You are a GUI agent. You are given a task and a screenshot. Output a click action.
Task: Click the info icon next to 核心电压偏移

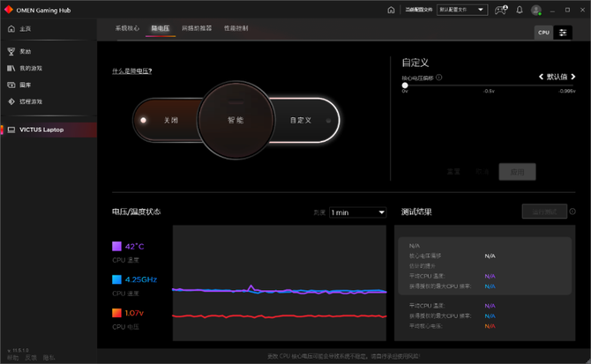pyautogui.click(x=439, y=78)
